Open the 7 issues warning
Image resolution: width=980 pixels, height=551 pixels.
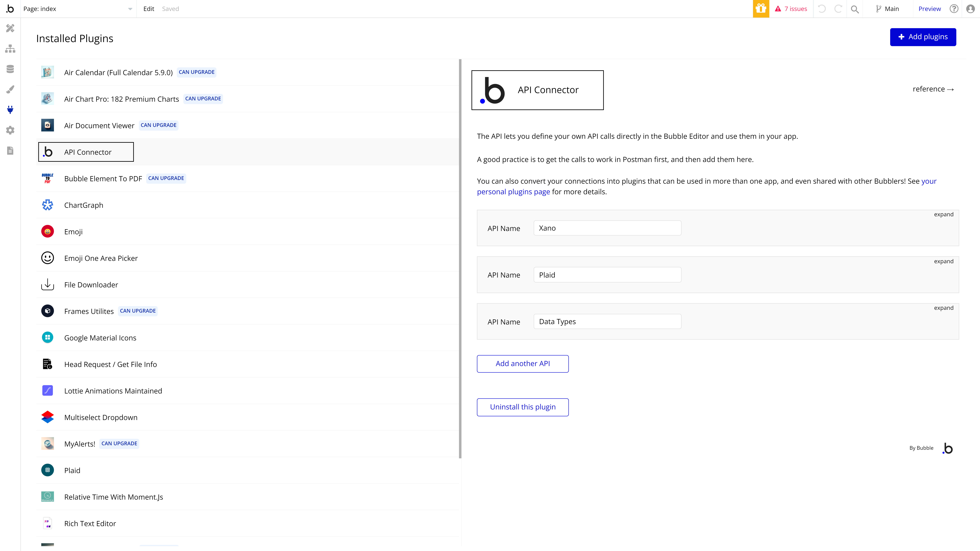point(791,9)
